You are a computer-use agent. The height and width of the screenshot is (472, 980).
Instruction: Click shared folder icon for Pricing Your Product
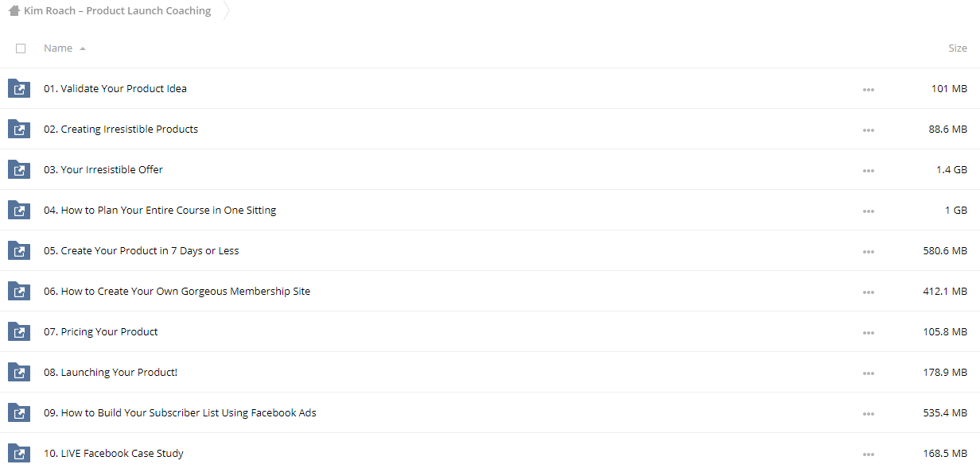tap(18, 331)
